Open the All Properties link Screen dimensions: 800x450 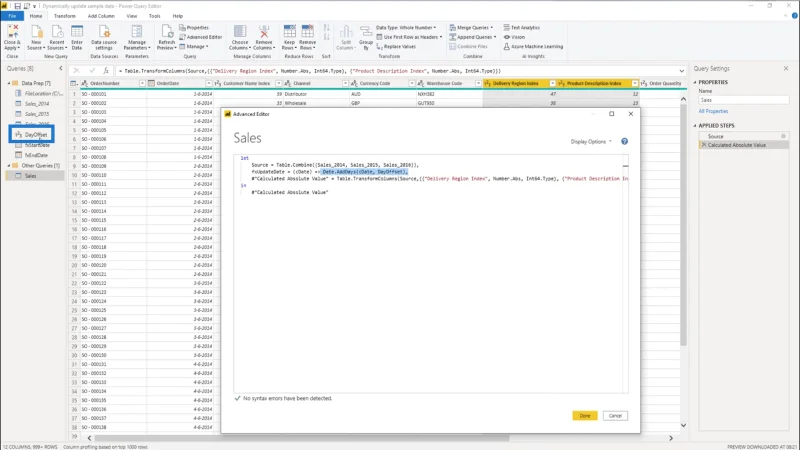(713, 111)
